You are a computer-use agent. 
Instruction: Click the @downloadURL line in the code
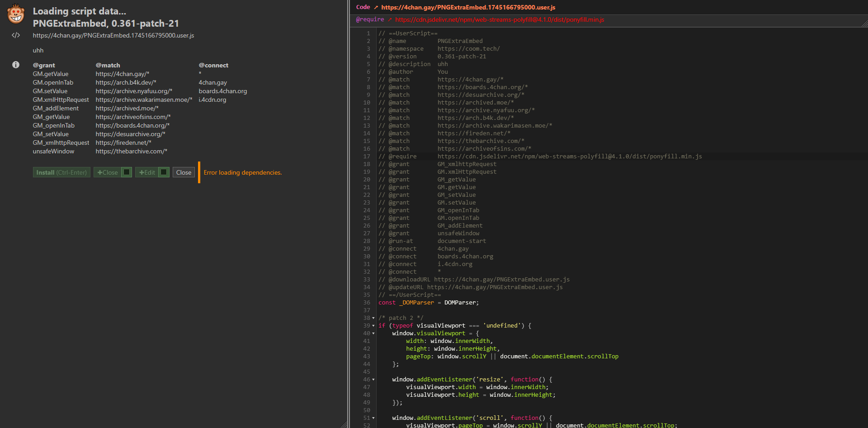pyautogui.click(x=474, y=280)
